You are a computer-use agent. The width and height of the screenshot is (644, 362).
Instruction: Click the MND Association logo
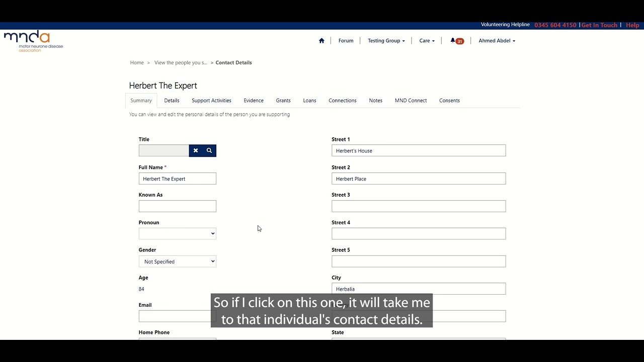click(33, 42)
